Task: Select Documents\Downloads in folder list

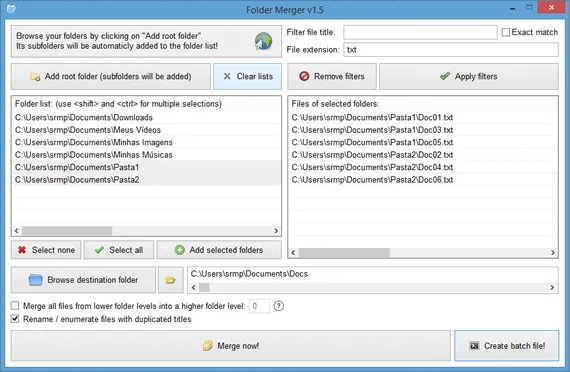Action: pos(146,117)
